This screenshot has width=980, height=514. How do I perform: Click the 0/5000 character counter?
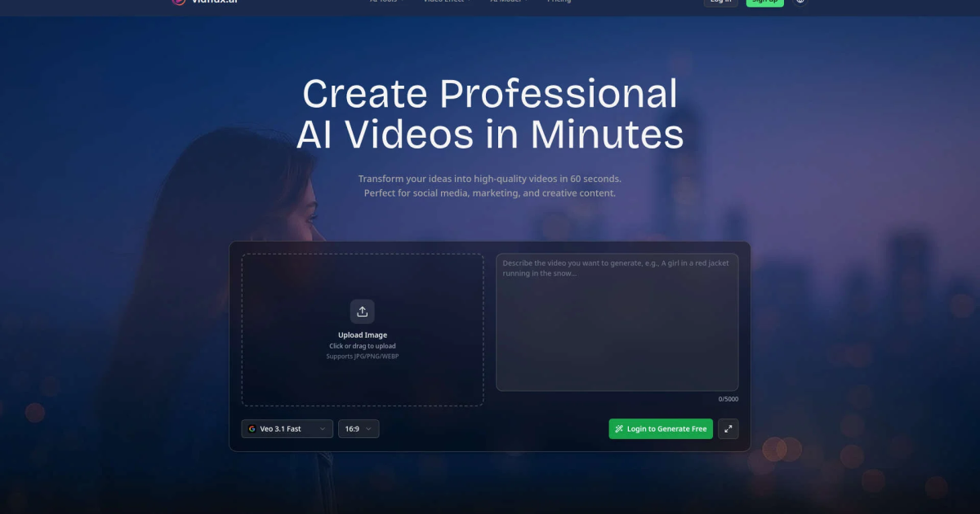(x=728, y=399)
